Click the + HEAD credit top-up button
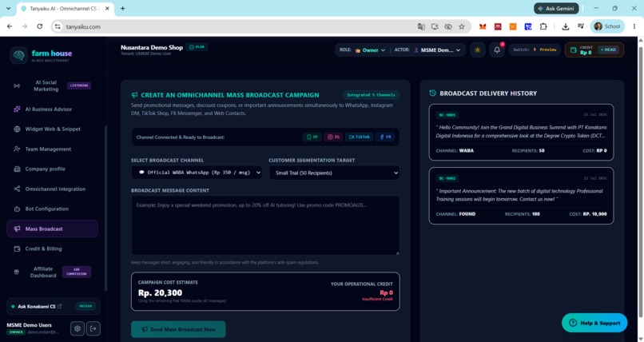 [608, 50]
